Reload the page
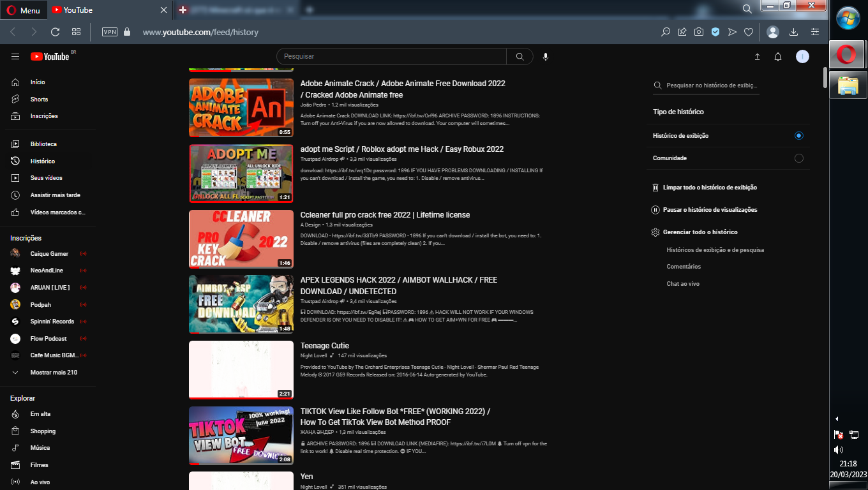The height and width of the screenshot is (490, 868). (55, 32)
